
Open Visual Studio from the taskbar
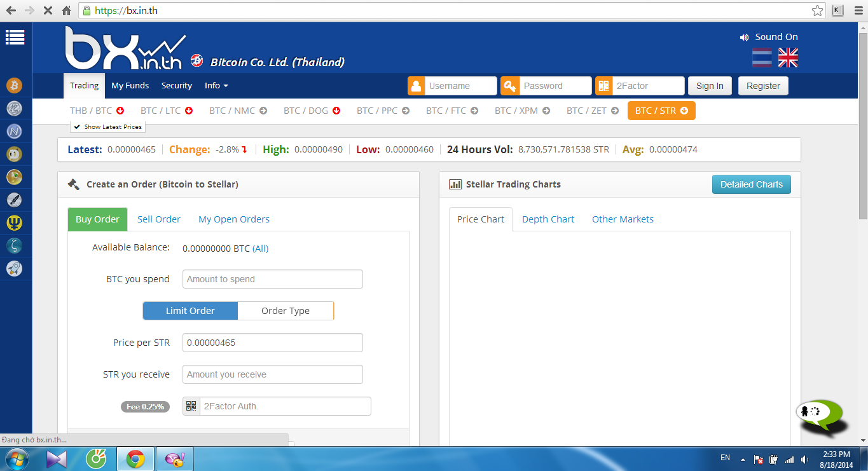tap(57, 458)
